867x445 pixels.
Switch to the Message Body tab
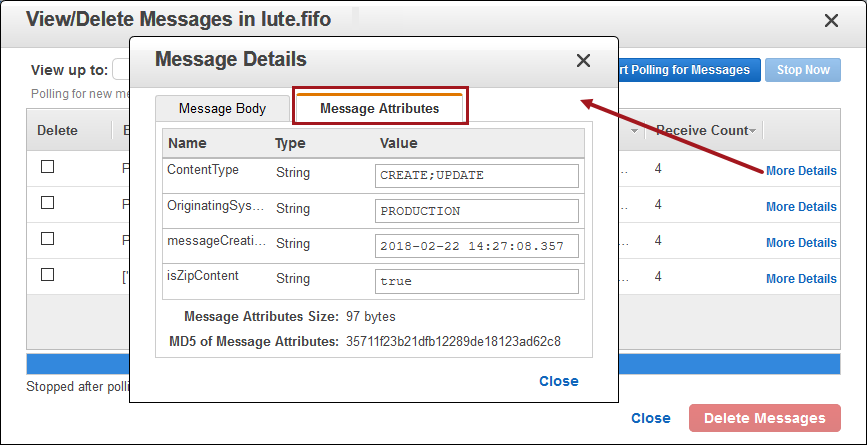coord(222,108)
